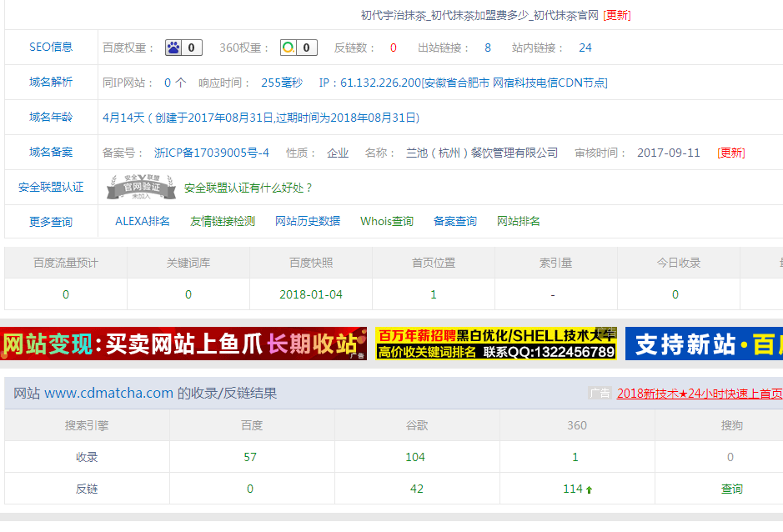
Task: Click the 搜索引擎 column header
Action: (x=87, y=425)
